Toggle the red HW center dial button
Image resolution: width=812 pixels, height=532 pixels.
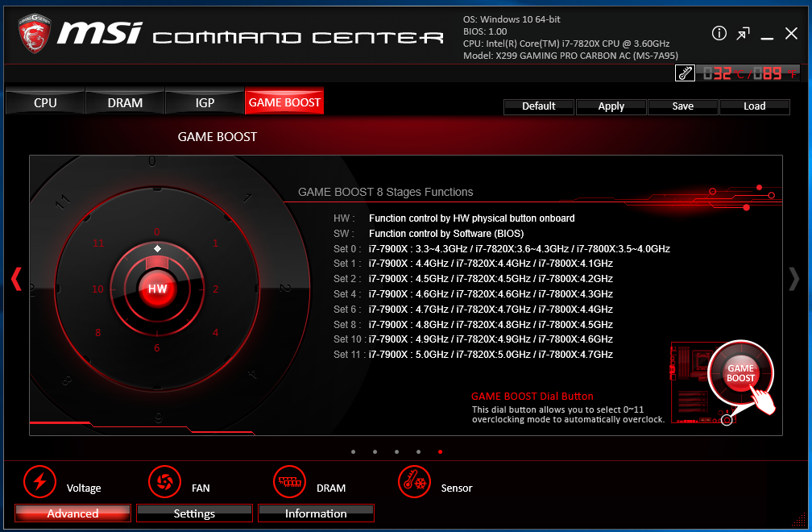157,289
